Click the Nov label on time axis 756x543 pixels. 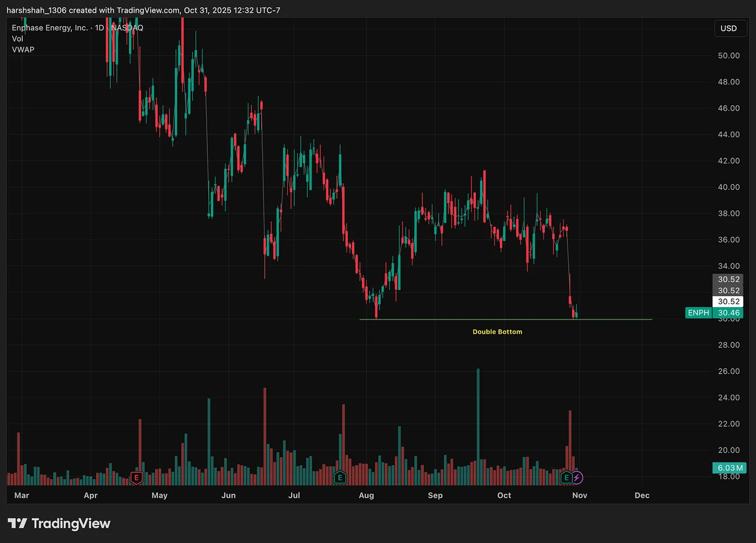(x=579, y=495)
